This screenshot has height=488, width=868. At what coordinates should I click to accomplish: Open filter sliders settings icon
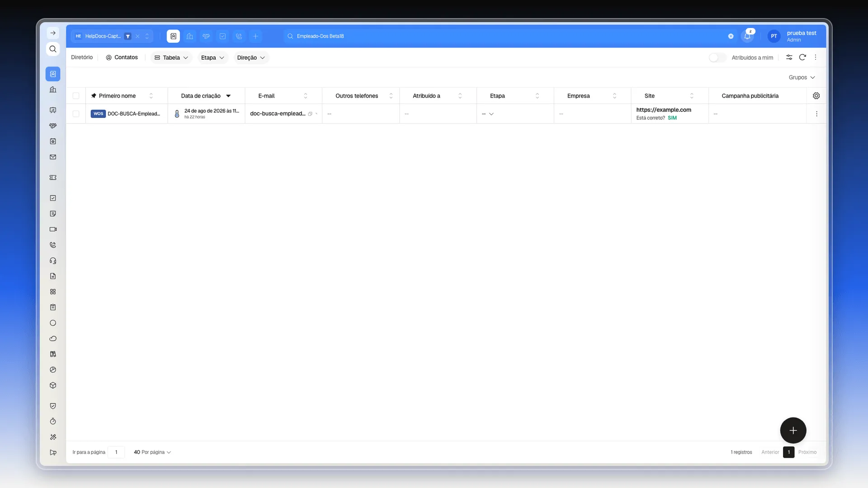click(789, 57)
